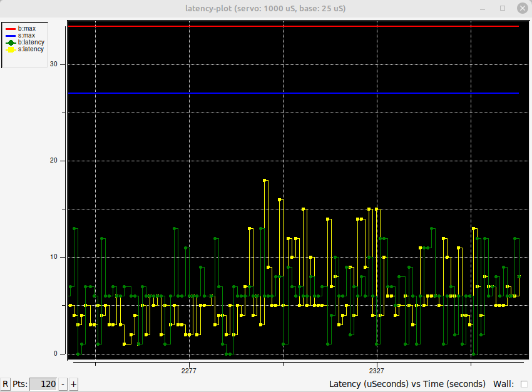Click the s:max legend entry

[x=21, y=36]
